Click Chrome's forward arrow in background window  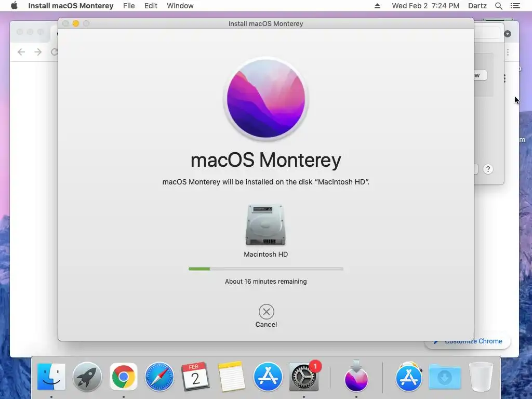(38, 52)
